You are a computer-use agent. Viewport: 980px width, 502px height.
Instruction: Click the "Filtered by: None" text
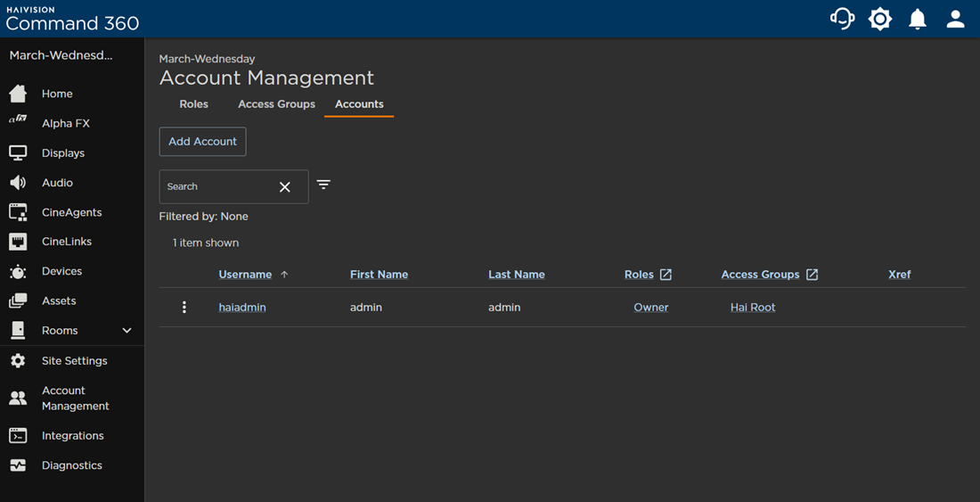point(204,217)
